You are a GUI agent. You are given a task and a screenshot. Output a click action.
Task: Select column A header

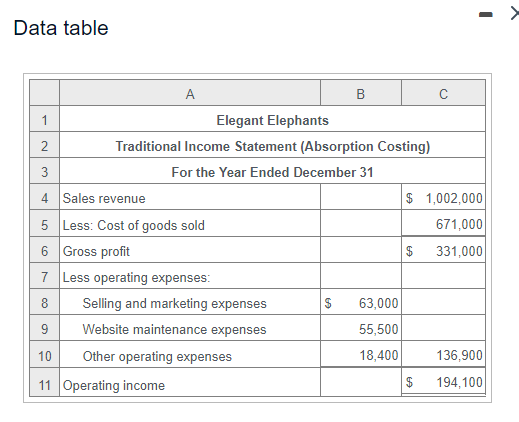pos(190,93)
